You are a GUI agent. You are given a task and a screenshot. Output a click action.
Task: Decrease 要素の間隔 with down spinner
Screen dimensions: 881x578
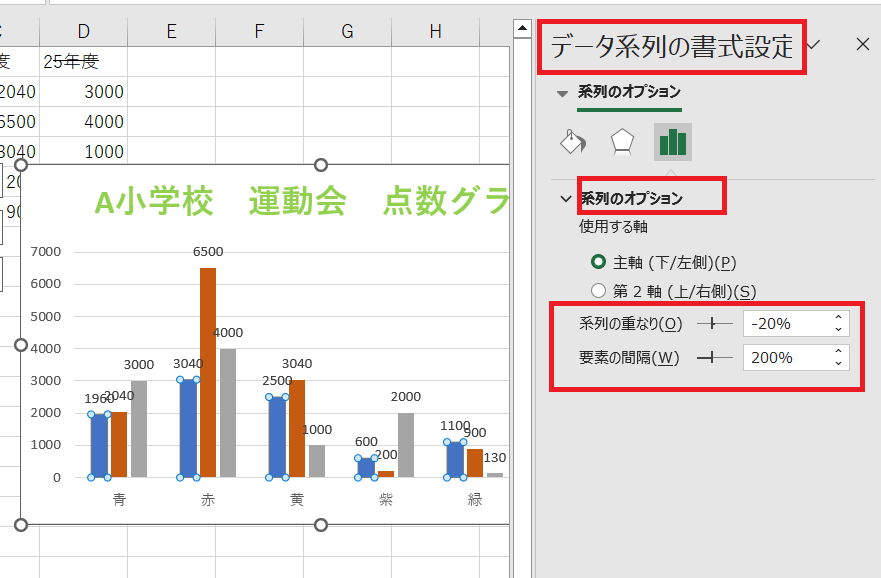(x=839, y=363)
